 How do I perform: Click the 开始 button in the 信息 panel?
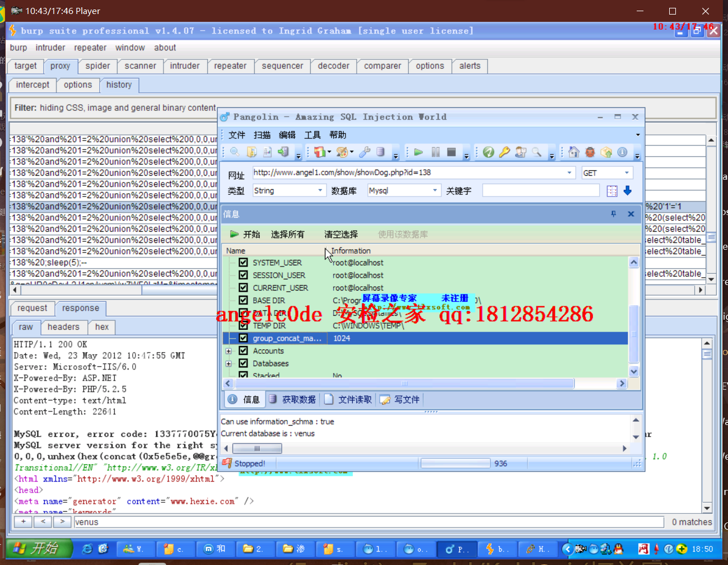pyautogui.click(x=245, y=234)
